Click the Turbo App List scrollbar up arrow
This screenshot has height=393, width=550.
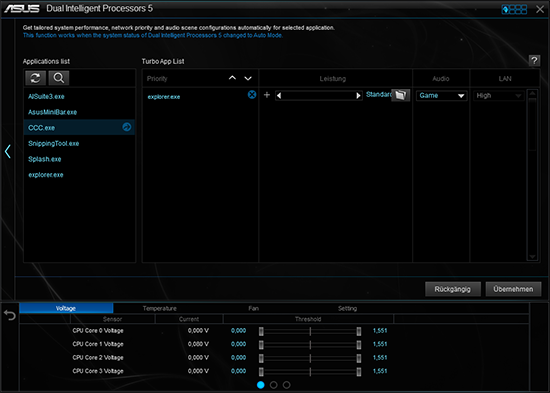point(532,93)
